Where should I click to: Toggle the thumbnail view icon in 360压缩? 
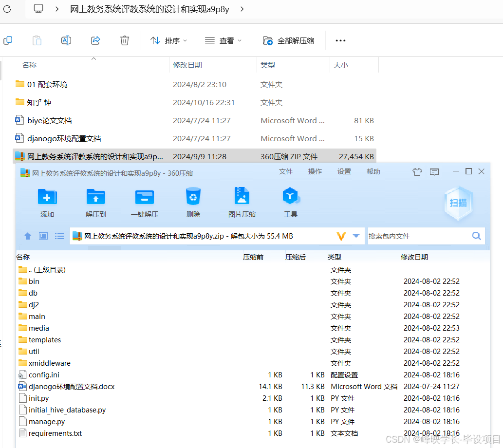43,236
